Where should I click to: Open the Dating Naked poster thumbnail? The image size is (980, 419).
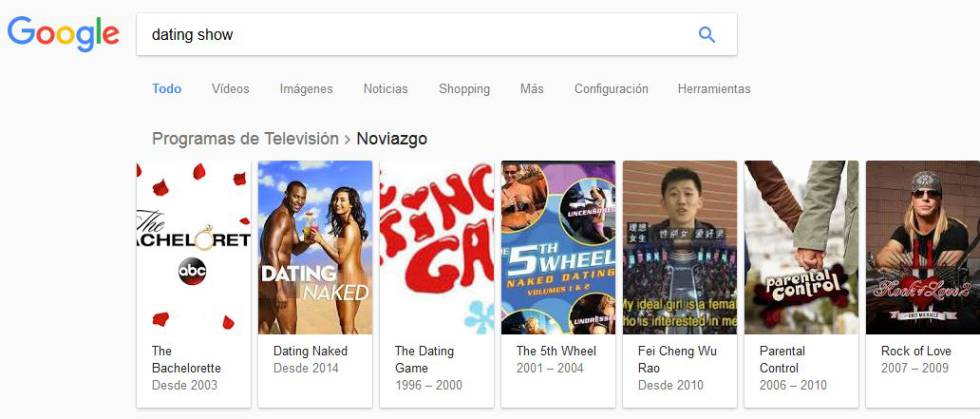coord(315,247)
